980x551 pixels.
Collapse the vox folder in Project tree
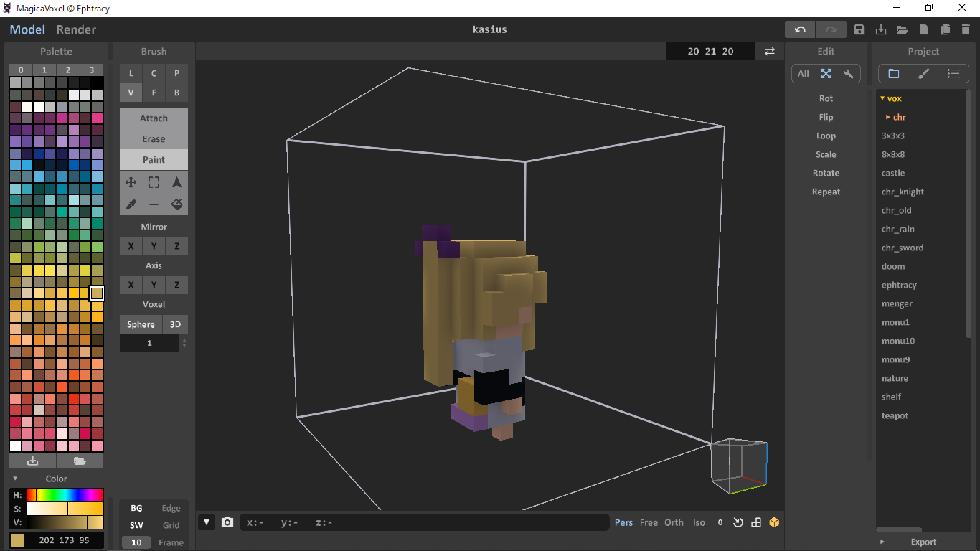[882, 98]
